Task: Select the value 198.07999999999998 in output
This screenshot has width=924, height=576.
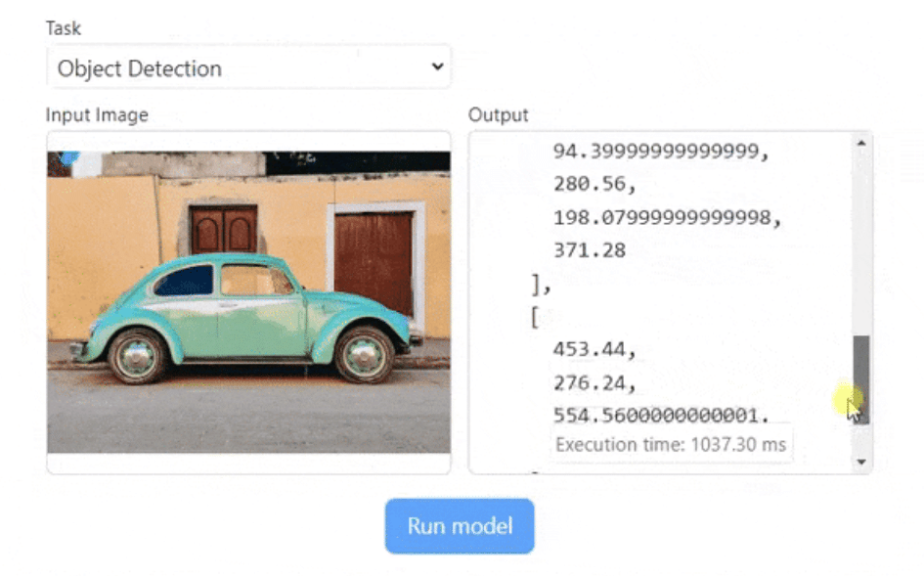Action: 662,217
